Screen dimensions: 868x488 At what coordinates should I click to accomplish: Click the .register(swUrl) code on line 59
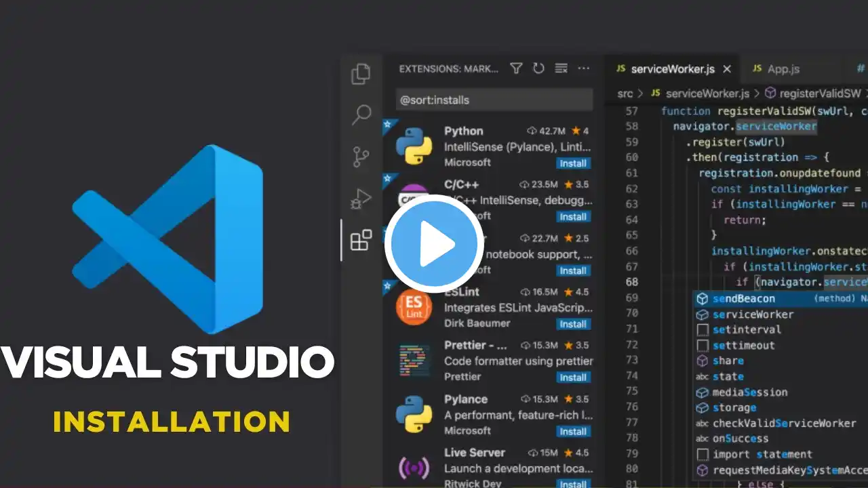click(735, 142)
